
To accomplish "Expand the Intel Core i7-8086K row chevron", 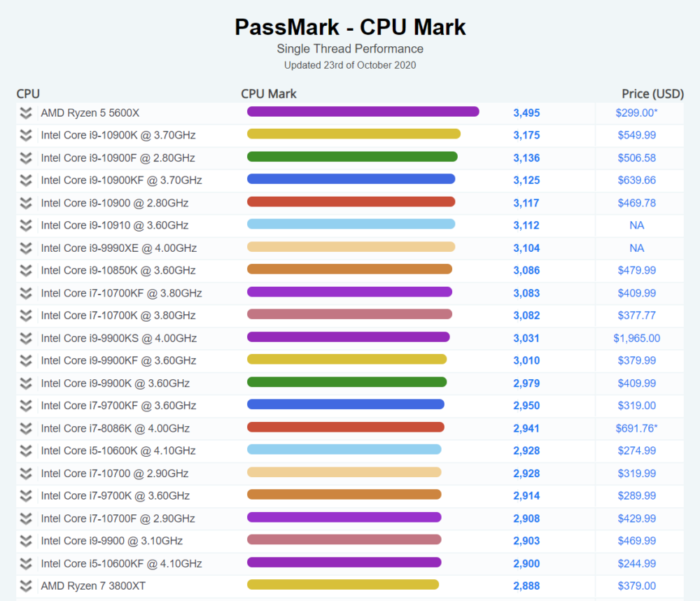I will point(26,428).
